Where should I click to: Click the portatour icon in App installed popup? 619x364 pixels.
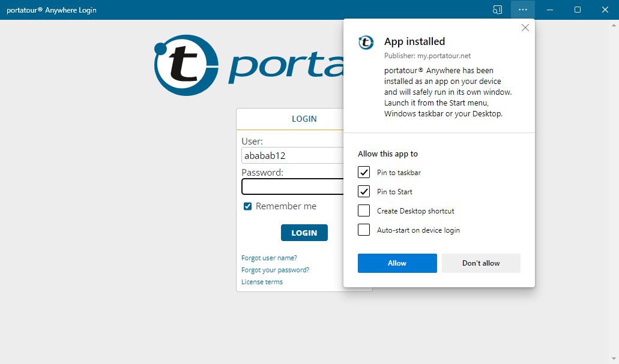366,42
